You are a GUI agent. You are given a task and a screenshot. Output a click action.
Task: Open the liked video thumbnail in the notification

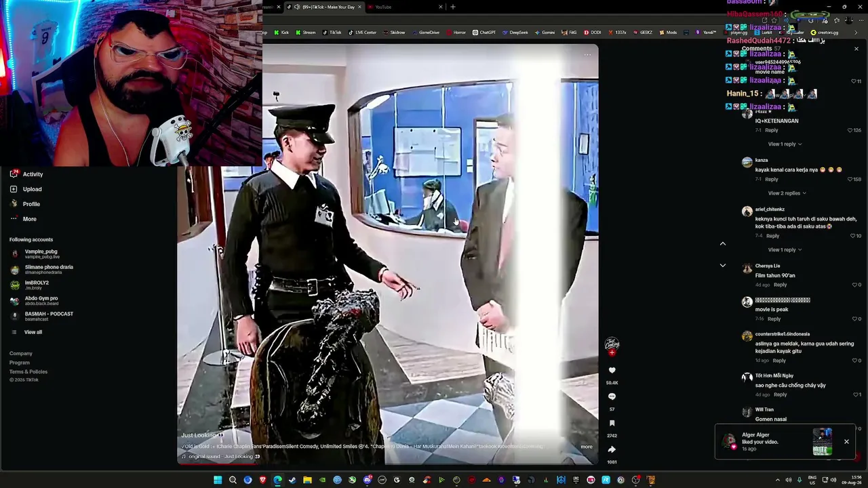tap(823, 442)
